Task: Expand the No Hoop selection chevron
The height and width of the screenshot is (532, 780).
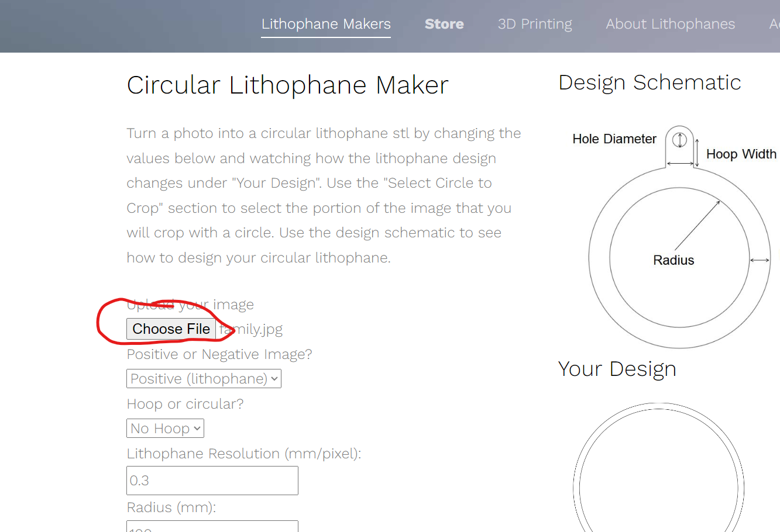Action: tap(195, 428)
